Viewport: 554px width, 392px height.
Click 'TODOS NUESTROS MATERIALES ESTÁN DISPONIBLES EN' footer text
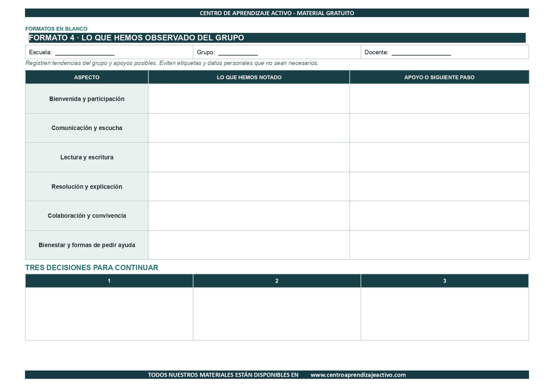(223, 375)
